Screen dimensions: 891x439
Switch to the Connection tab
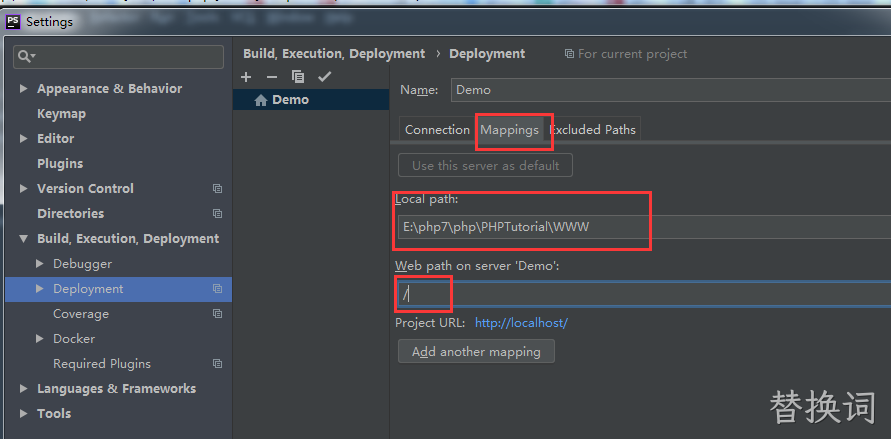(x=437, y=129)
